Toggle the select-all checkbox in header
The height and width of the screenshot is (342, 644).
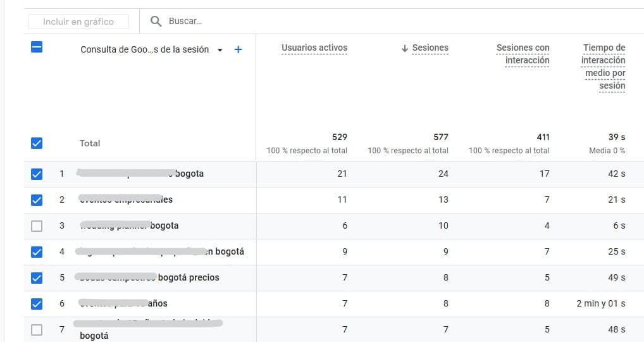point(37,47)
